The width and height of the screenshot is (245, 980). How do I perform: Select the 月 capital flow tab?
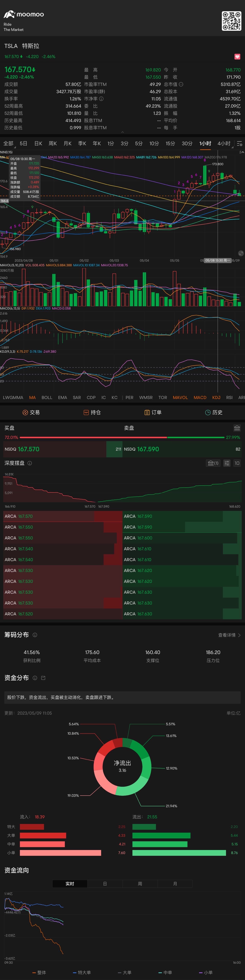pyautogui.click(x=175, y=884)
